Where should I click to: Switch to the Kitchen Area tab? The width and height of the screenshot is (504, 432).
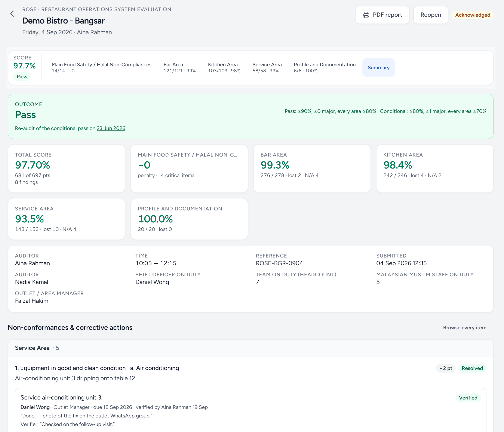pyautogui.click(x=224, y=68)
